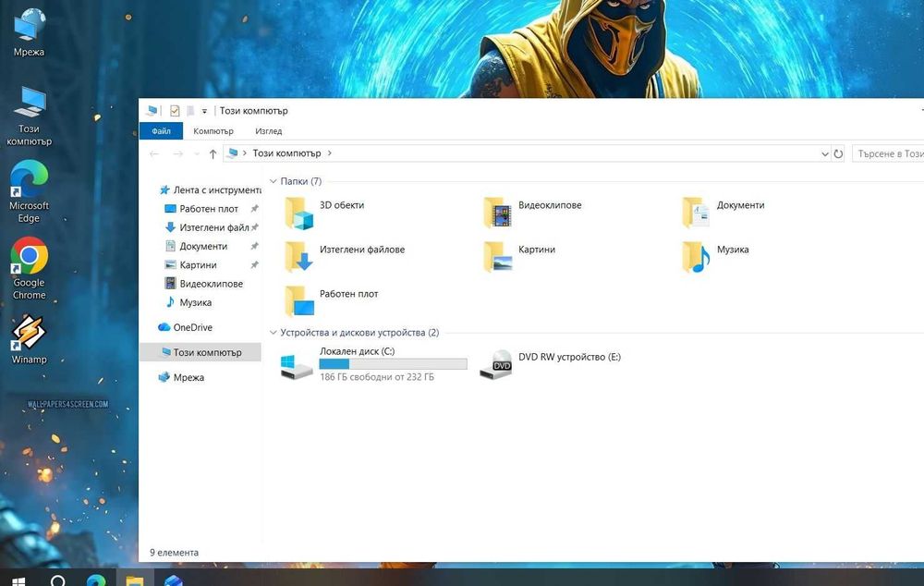The width and height of the screenshot is (924, 586).
Task: Open taskbar search
Action: pos(57,579)
